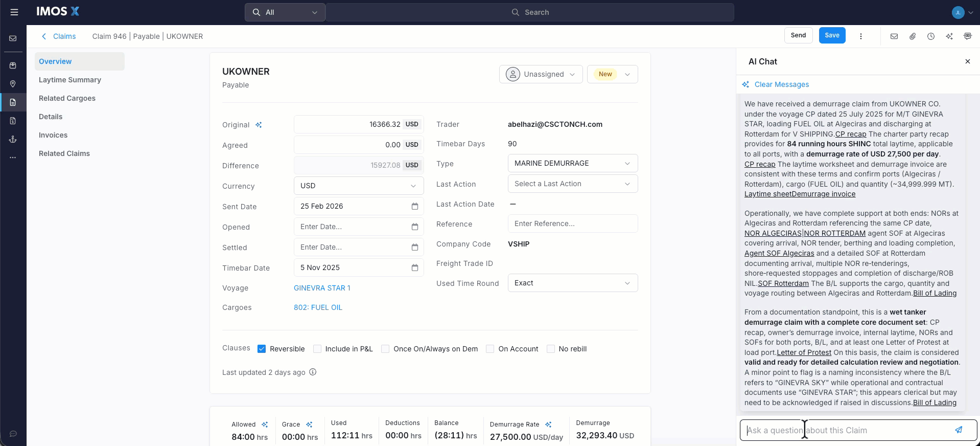This screenshot has width=980, height=446.
Task: Open the Sent Date calendar picker
Action: [x=415, y=206]
